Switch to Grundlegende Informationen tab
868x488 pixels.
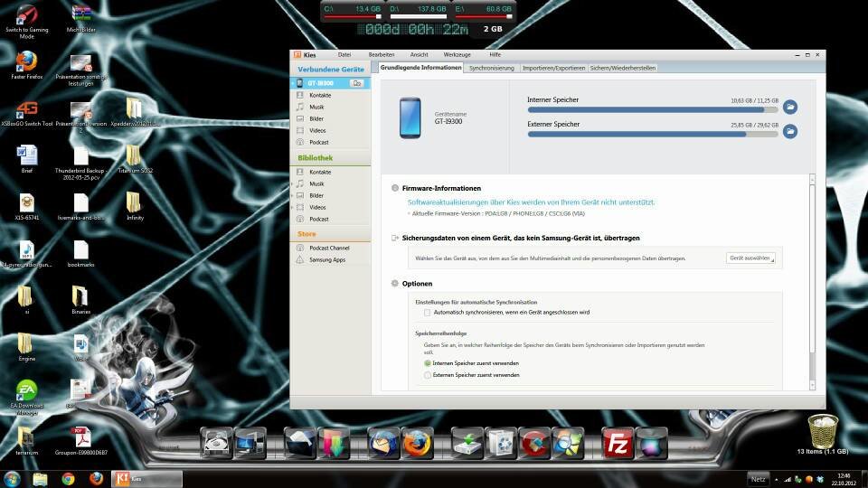[x=420, y=68]
